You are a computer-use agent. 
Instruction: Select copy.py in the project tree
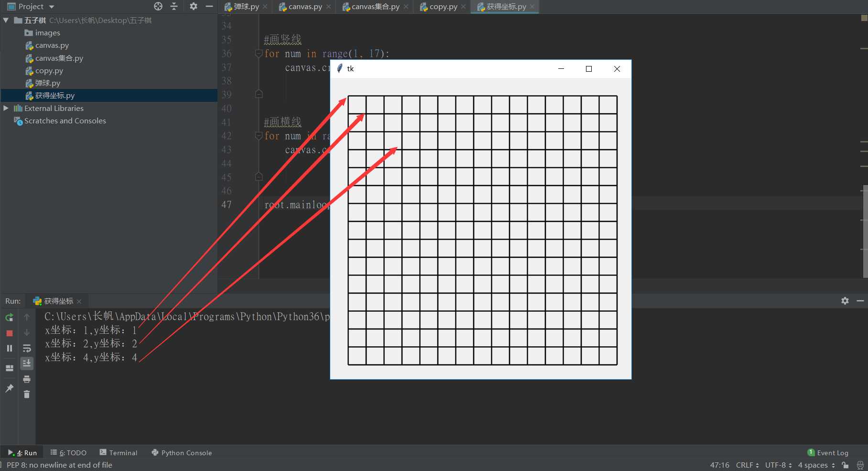pyautogui.click(x=49, y=71)
